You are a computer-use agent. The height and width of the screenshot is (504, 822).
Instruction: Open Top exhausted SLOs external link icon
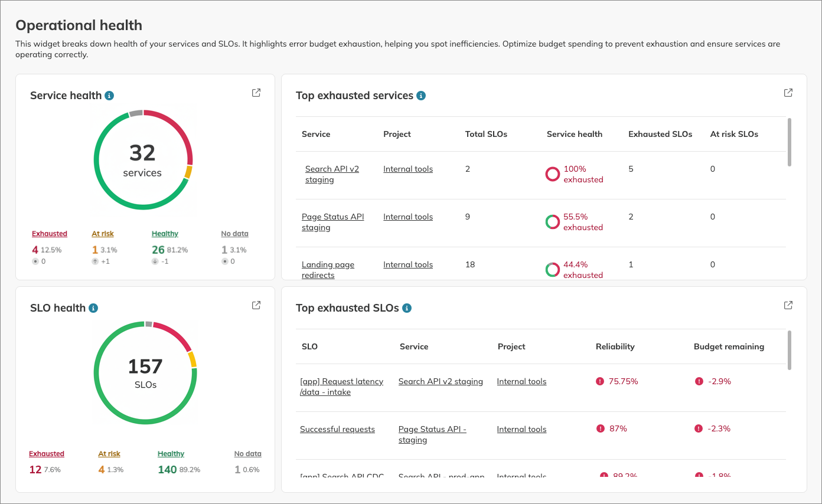click(788, 305)
